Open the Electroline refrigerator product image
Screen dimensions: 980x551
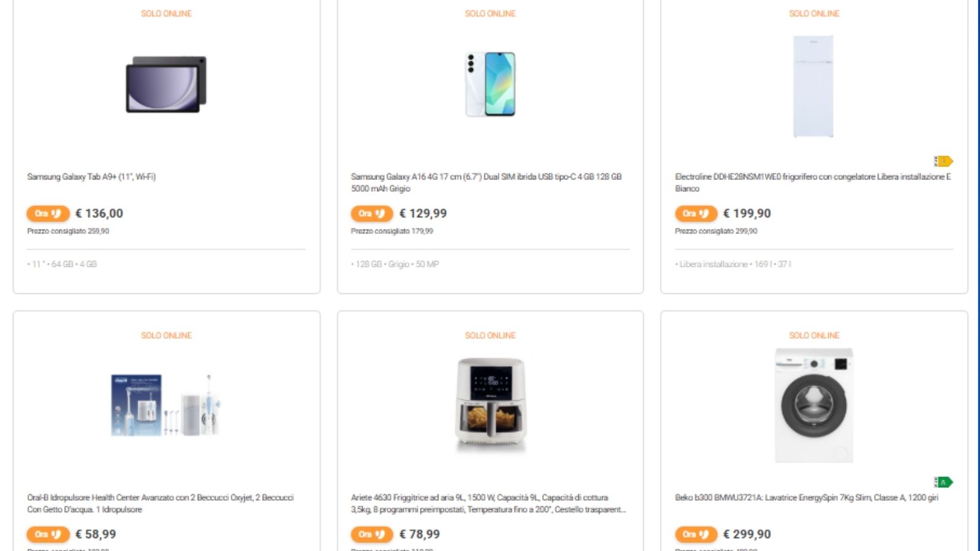tap(813, 86)
